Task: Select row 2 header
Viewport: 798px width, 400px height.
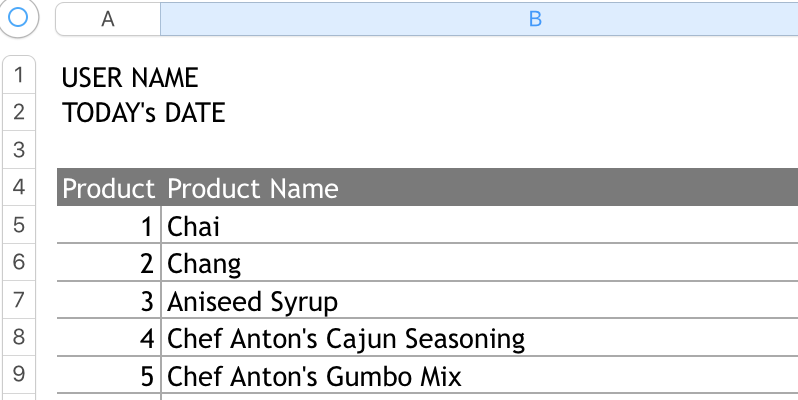Action: (x=19, y=112)
